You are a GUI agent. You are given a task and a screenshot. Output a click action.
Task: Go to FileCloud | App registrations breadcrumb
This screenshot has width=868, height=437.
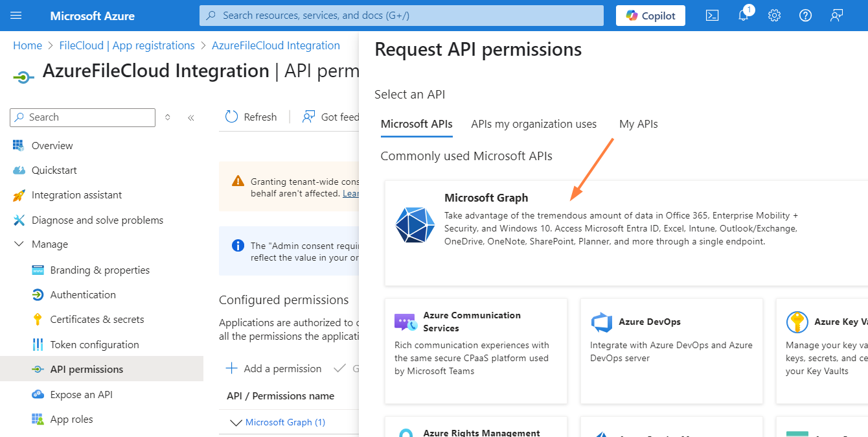tap(127, 45)
